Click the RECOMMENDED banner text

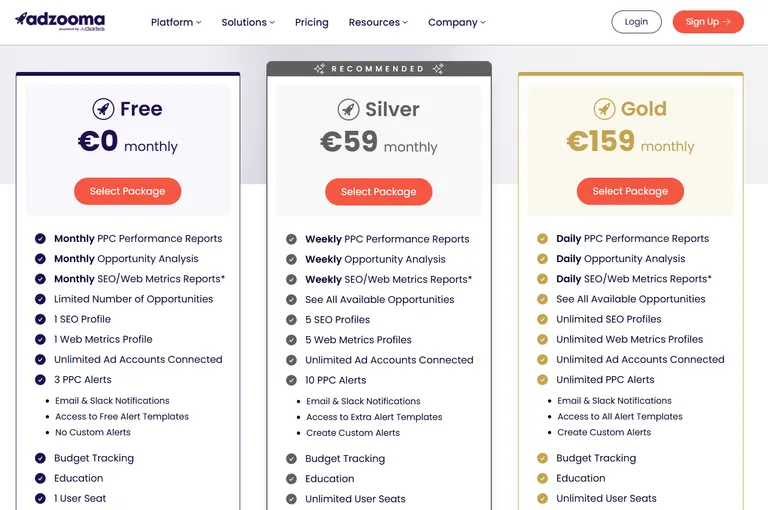378,69
